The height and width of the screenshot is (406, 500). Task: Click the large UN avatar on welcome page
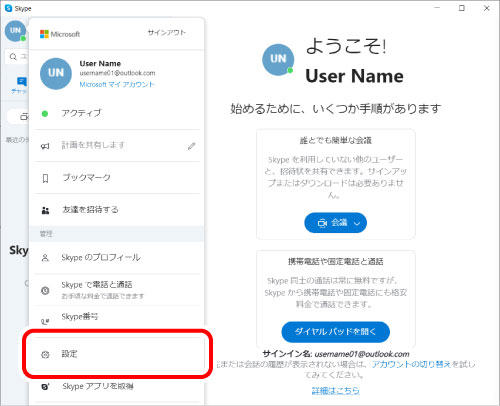278,60
